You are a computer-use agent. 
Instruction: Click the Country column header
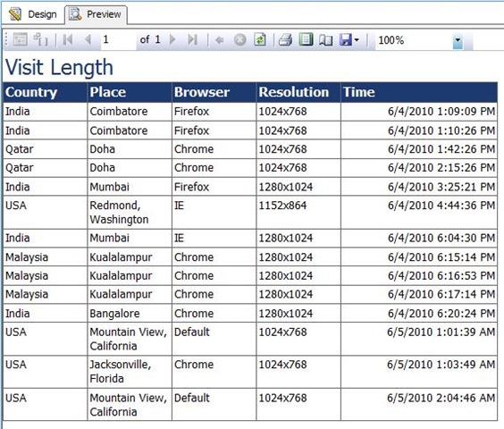[x=45, y=92]
